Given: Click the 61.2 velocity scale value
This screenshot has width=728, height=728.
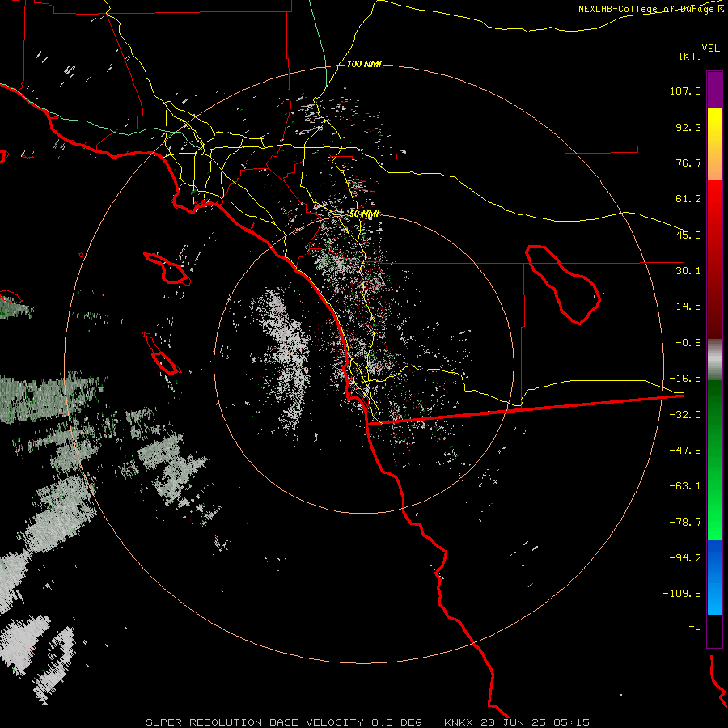Looking at the screenshot, I should point(688,199).
